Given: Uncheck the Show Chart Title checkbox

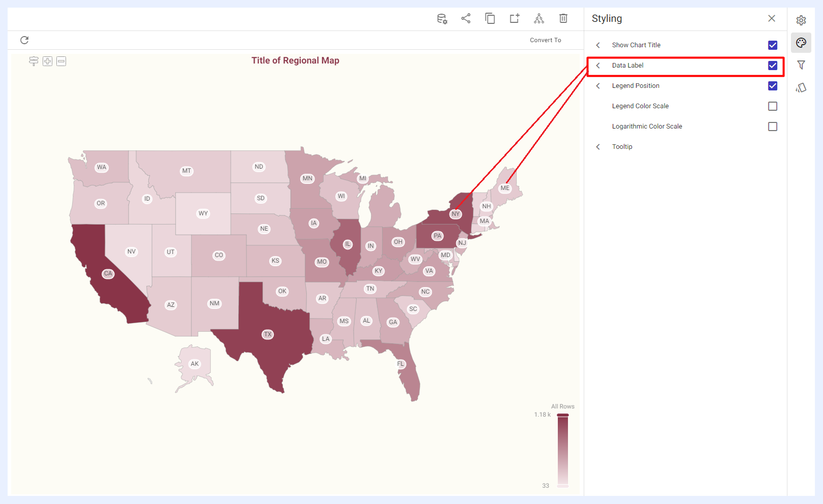Looking at the screenshot, I should tap(773, 45).
